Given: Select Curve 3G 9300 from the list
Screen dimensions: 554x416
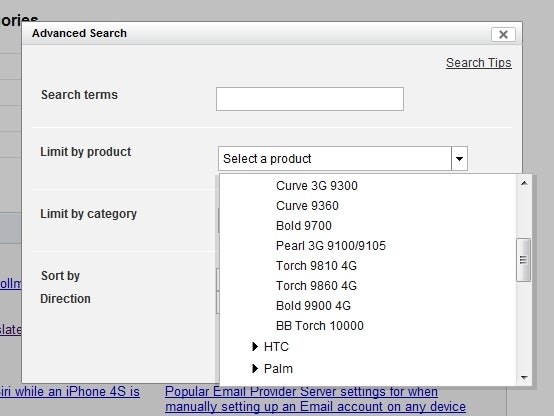Looking at the screenshot, I should 317,186.
